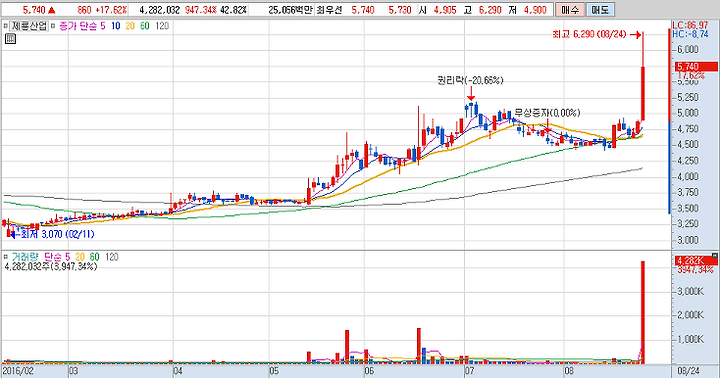The height and width of the screenshot is (378, 720).
Task: Click the 5,000 price axis label
Action: tap(687, 113)
